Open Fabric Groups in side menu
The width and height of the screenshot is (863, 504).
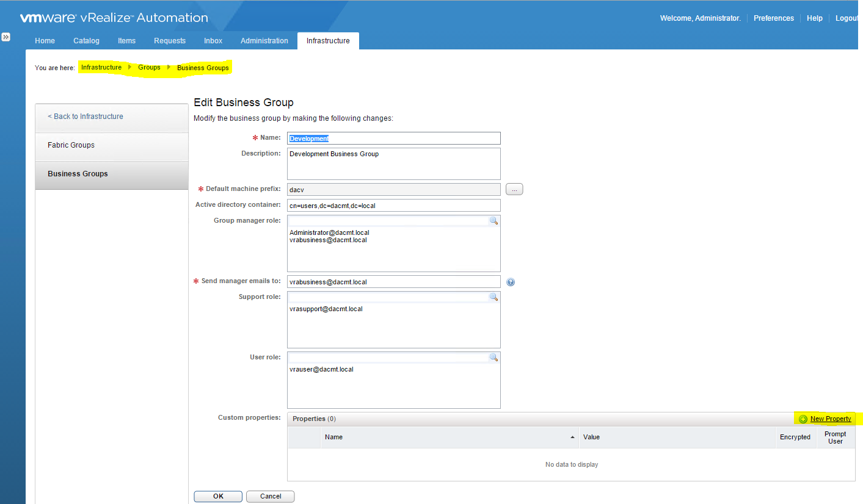pos(112,145)
